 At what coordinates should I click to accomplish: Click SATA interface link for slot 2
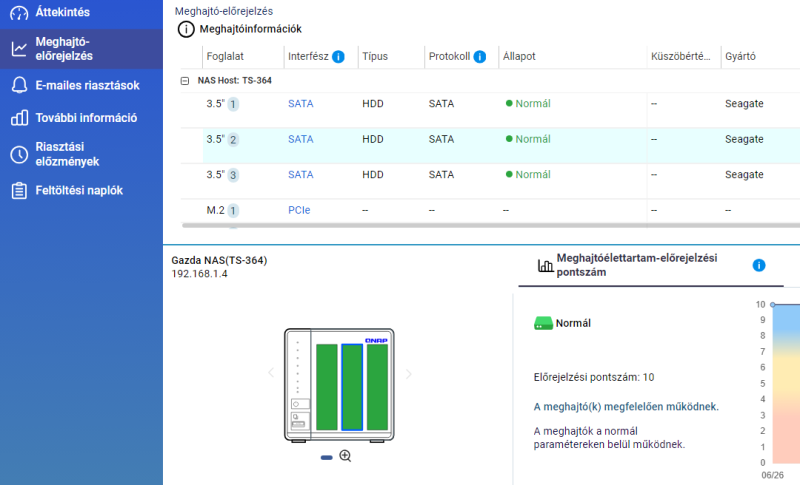coord(301,139)
